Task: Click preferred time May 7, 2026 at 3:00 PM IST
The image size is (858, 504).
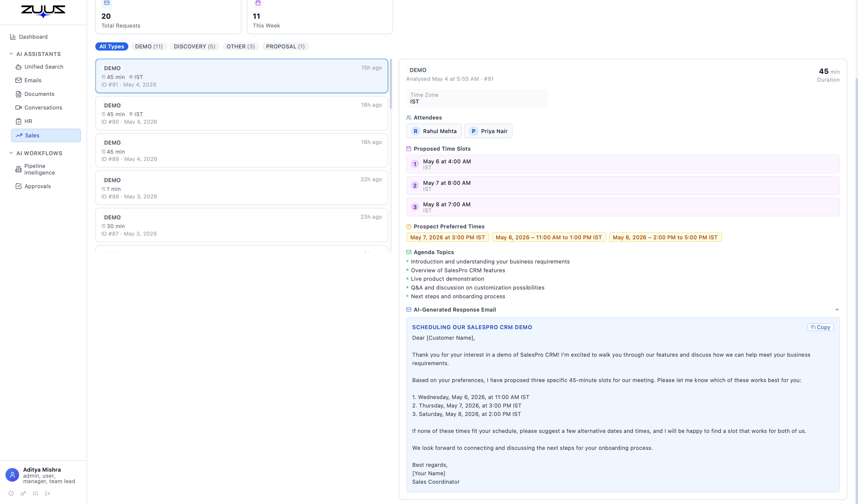Action: pyautogui.click(x=447, y=237)
